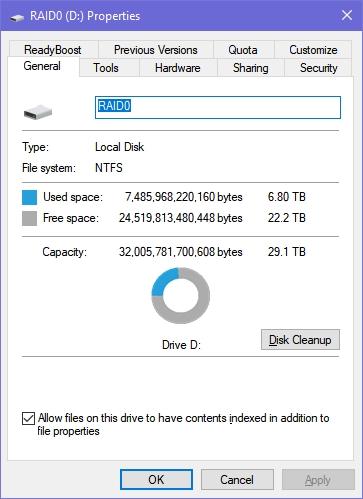Switch to the Previous Versions tab
Viewport: 363px width, 499px height.
pyautogui.click(x=156, y=49)
